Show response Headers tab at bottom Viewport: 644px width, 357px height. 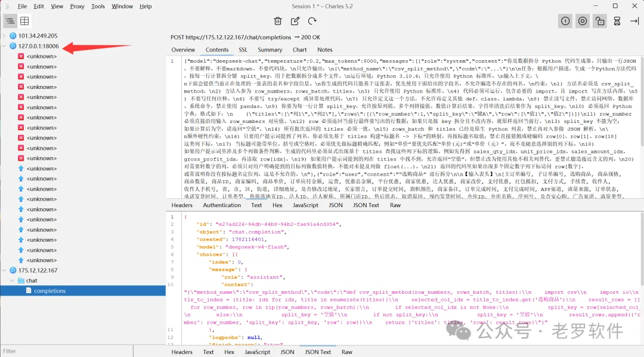click(182, 352)
